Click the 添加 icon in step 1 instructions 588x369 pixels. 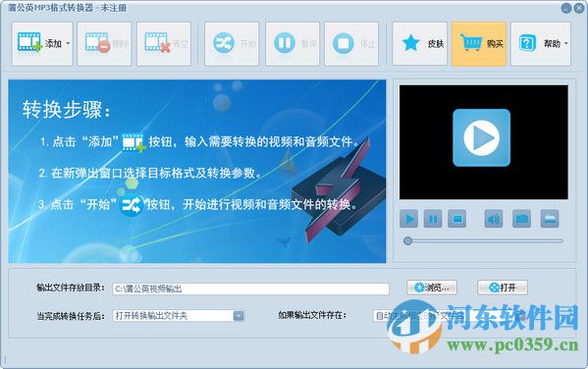tap(134, 142)
